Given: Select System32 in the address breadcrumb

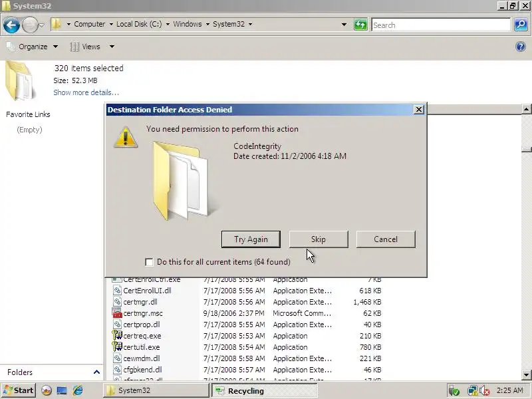Looking at the screenshot, I should [229, 24].
